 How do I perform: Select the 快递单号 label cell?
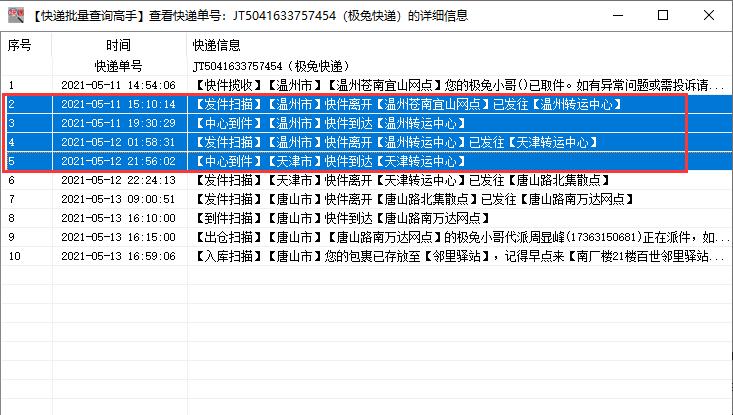(118, 66)
